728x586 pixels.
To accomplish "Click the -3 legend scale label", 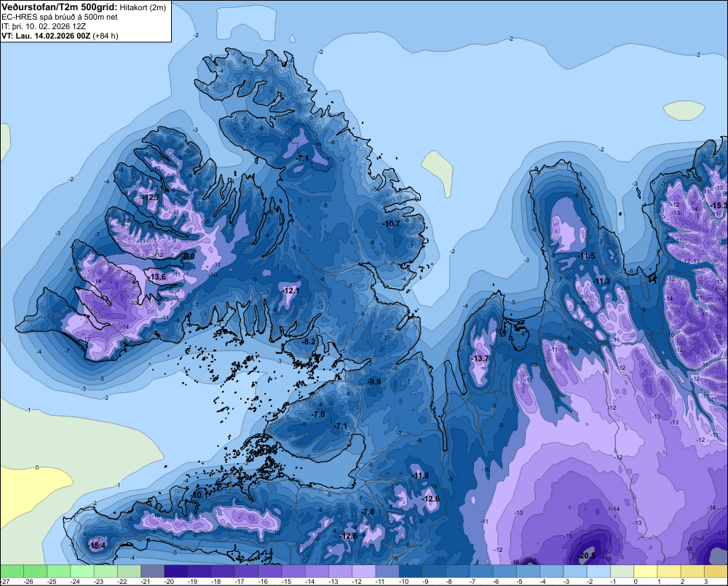I will (566, 582).
